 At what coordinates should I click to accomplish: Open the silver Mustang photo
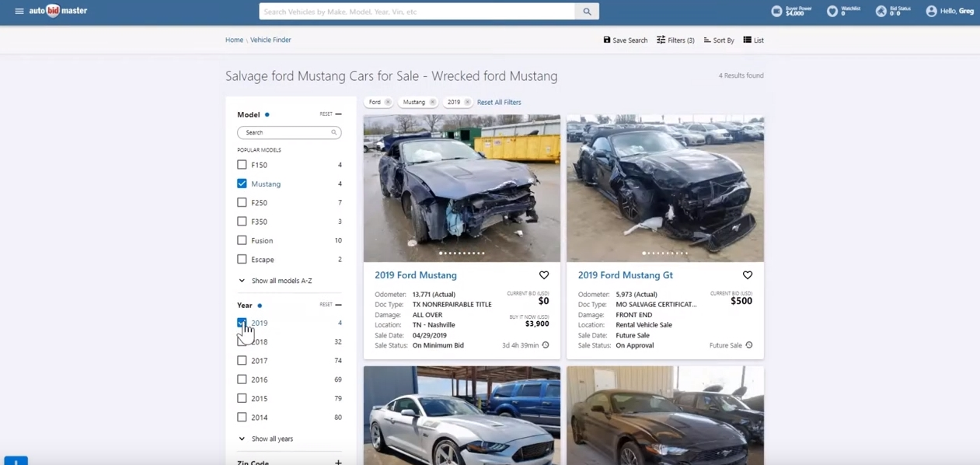coord(462,416)
